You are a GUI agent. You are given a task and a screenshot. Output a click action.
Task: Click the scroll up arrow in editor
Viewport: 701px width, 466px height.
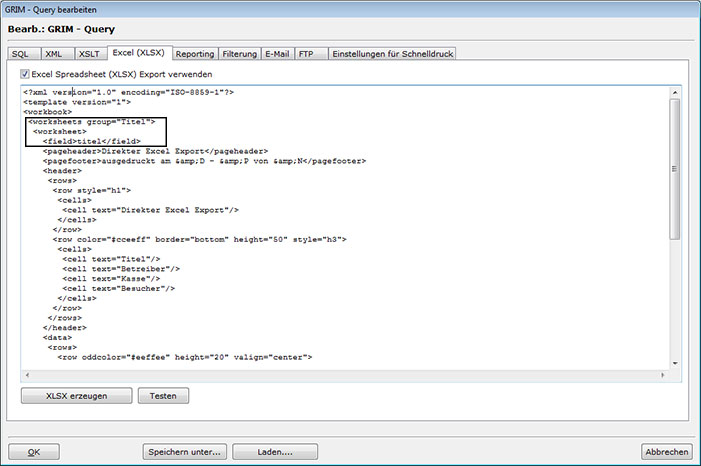tap(674, 92)
